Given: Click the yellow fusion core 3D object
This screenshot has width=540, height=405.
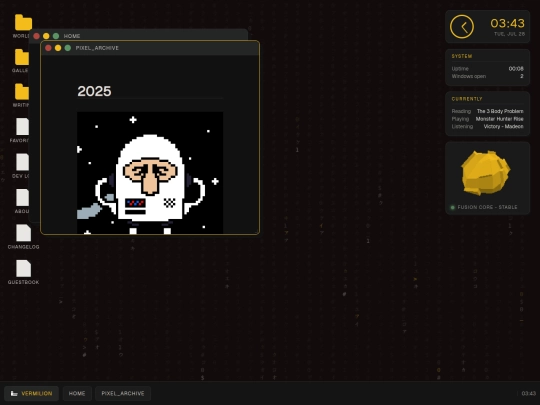Looking at the screenshot, I should [x=486, y=173].
